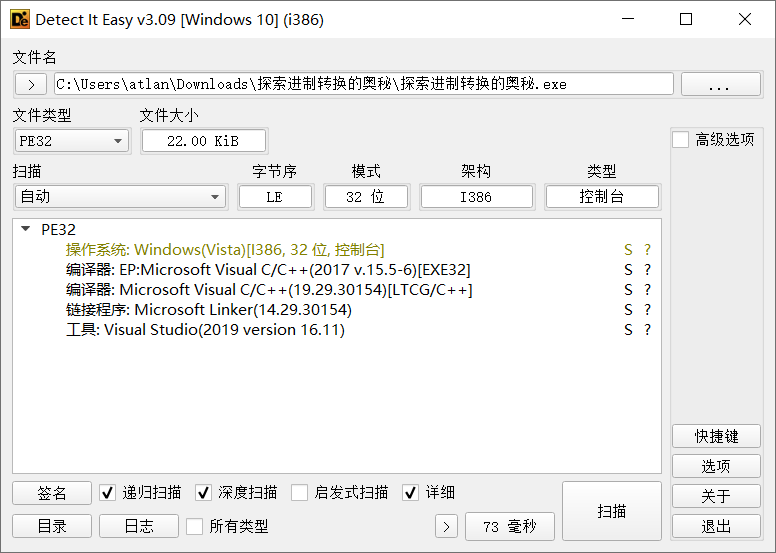Image resolution: width=776 pixels, height=553 pixels.
Task: Click the 控制台 type button
Action: [x=602, y=197]
